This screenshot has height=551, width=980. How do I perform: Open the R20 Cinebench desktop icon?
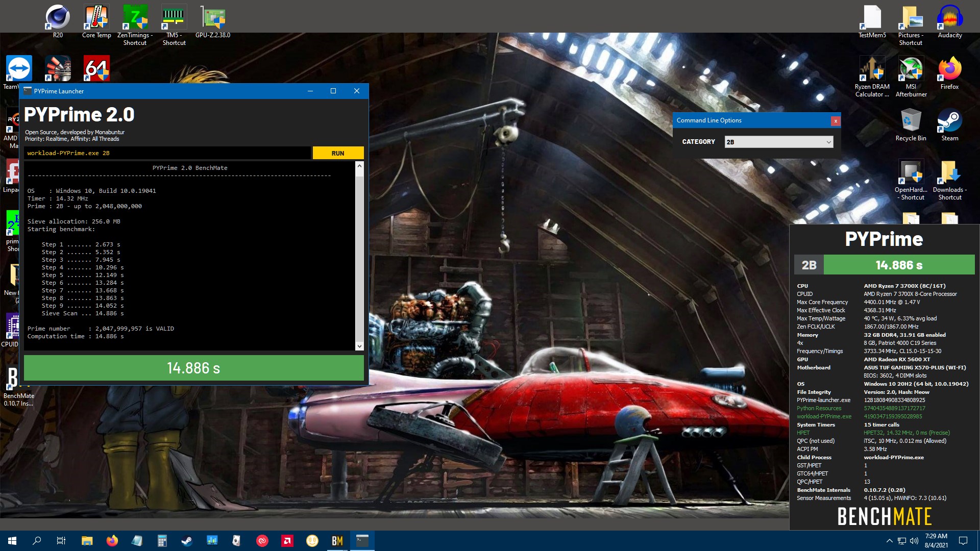(58, 21)
